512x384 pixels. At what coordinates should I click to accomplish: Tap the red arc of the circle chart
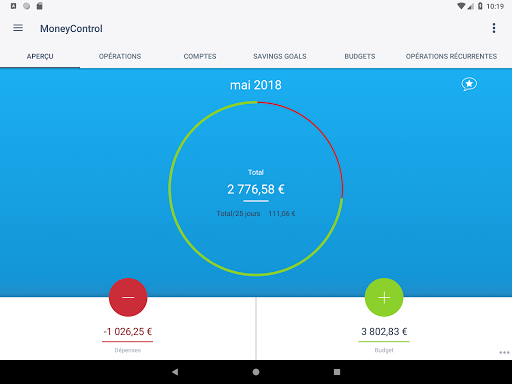[x=317, y=127]
